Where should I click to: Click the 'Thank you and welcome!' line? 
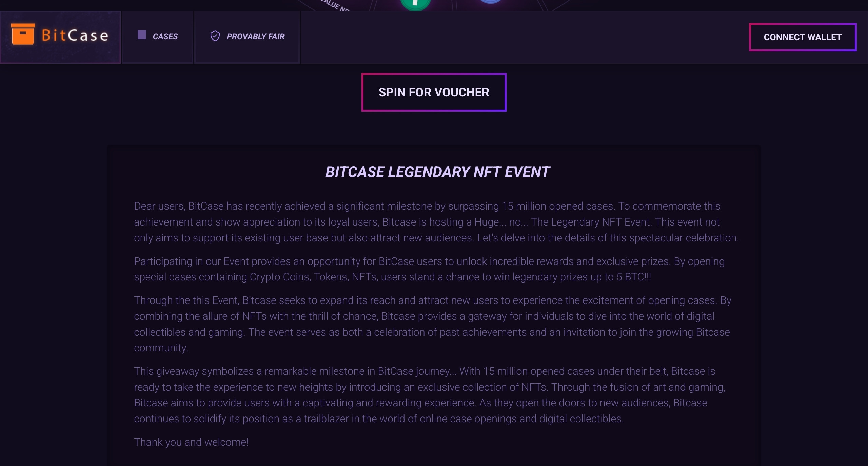pyautogui.click(x=191, y=442)
